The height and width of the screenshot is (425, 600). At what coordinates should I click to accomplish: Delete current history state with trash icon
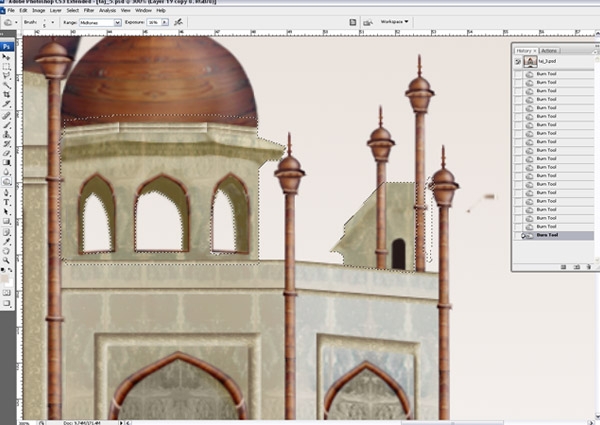[588, 267]
